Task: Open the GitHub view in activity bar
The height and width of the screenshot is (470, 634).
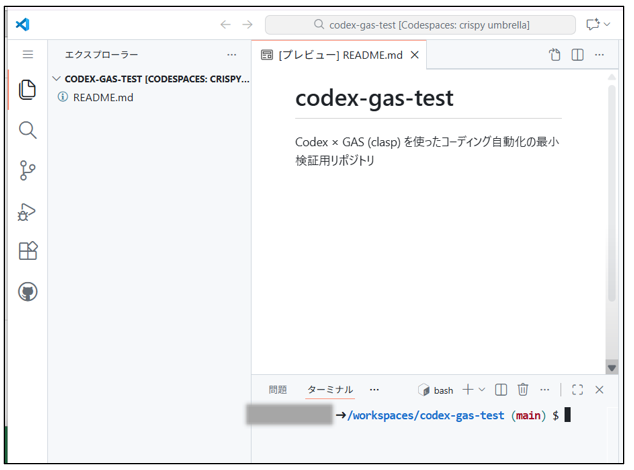Action: [x=28, y=291]
